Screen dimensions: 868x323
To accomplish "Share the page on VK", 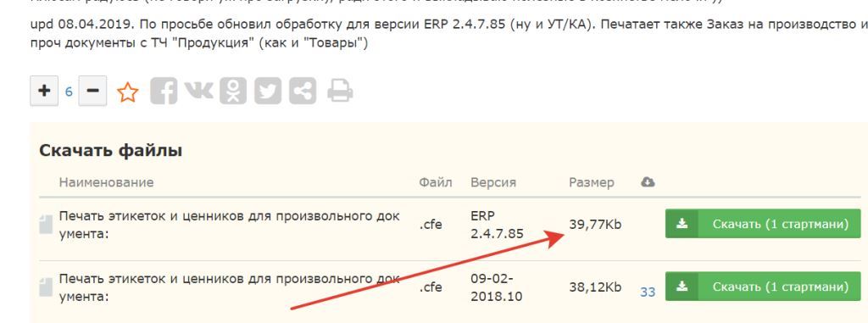I will click(x=198, y=92).
